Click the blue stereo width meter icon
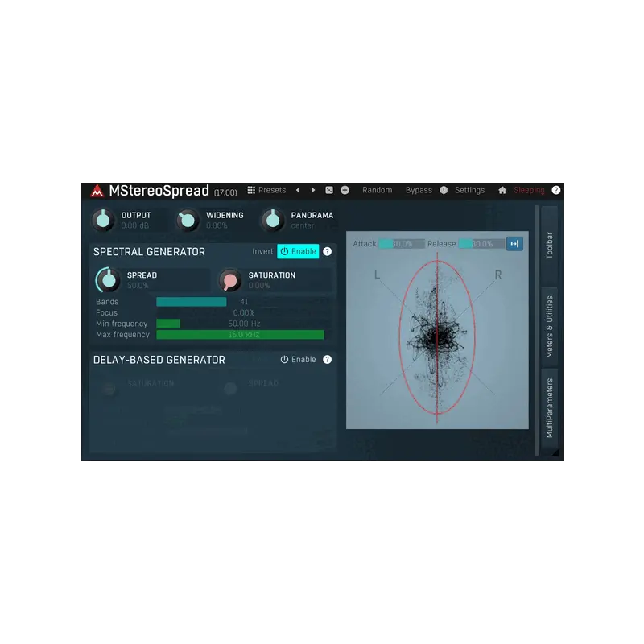This screenshot has height=644, width=644. (x=514, y=244)
